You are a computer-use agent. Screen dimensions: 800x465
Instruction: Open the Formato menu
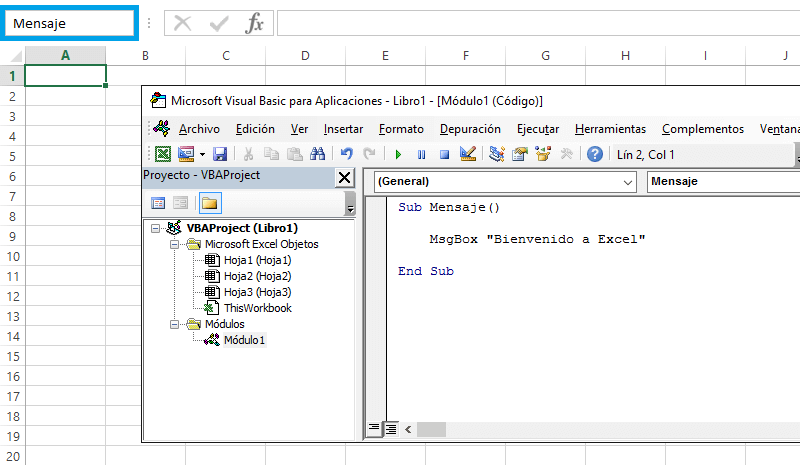click(x=401, y=129)
